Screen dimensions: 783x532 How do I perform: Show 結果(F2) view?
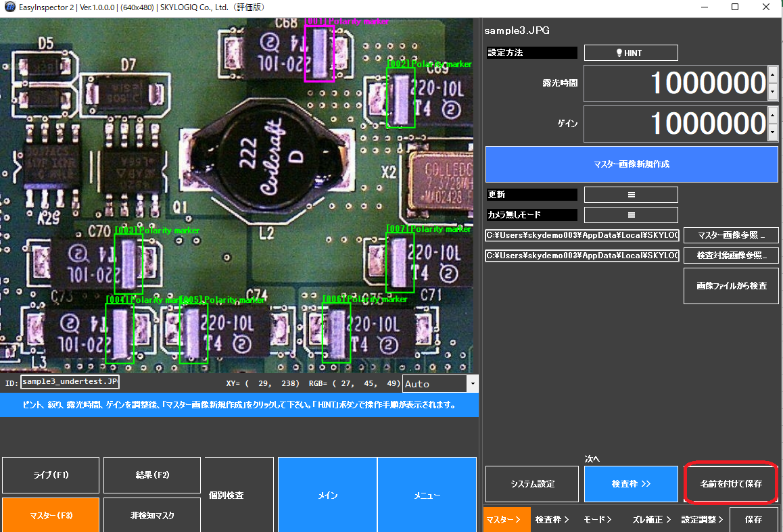(x=152, y=475)
